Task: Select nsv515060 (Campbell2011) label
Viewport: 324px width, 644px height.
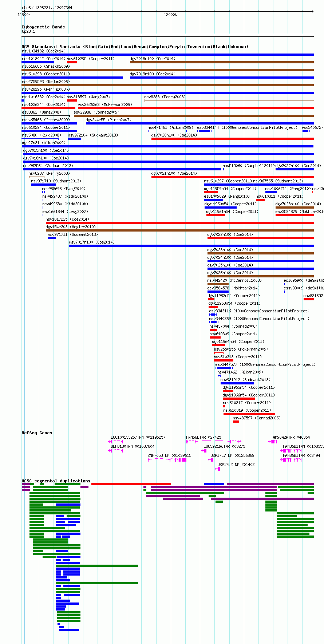Action: [249, 166]
